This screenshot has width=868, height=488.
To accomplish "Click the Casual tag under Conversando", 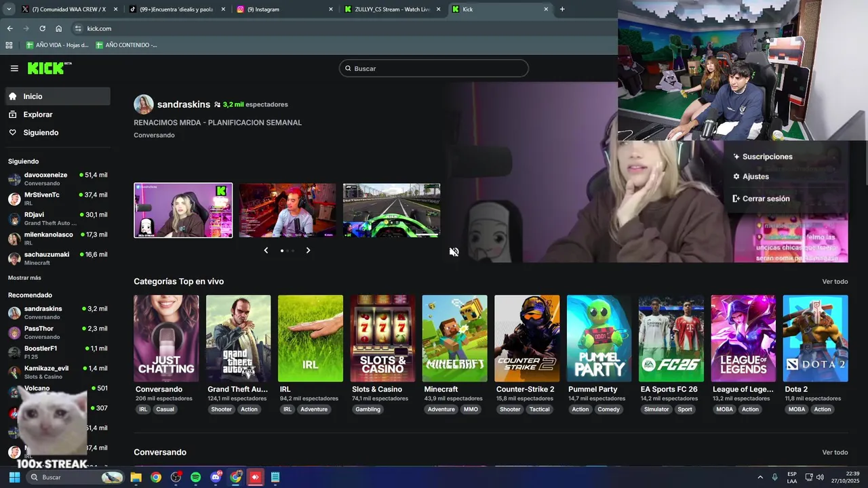I will (165, 409).
